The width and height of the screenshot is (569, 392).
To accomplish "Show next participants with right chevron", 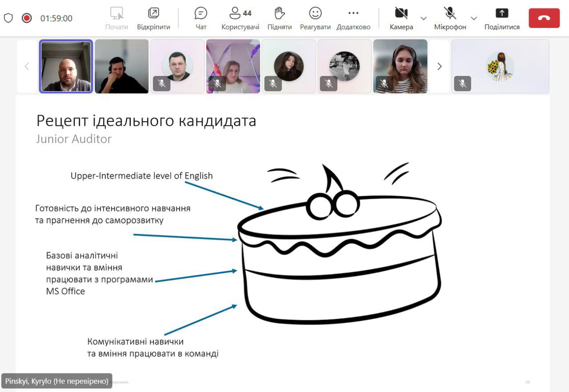I will point(439,66).
